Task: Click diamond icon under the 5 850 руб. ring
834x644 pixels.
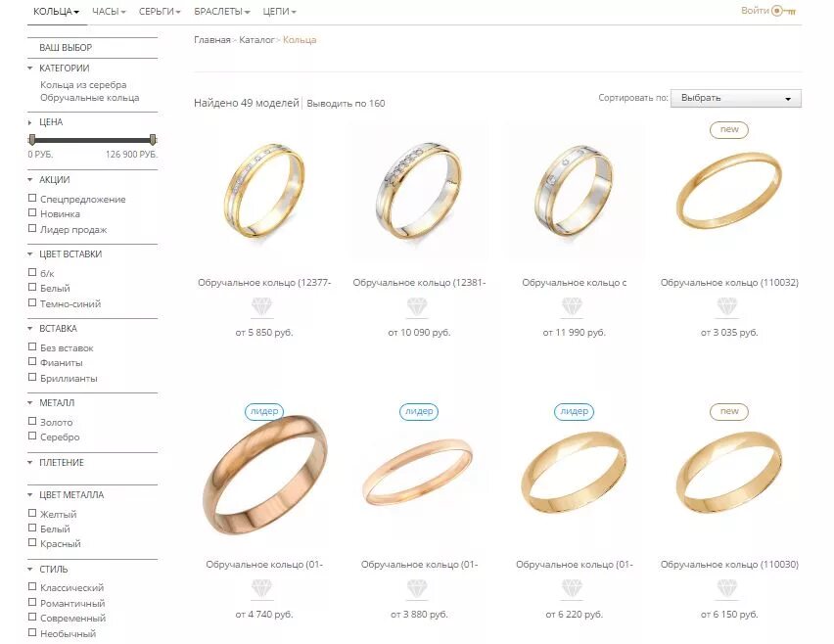Action: coord(261,306)
